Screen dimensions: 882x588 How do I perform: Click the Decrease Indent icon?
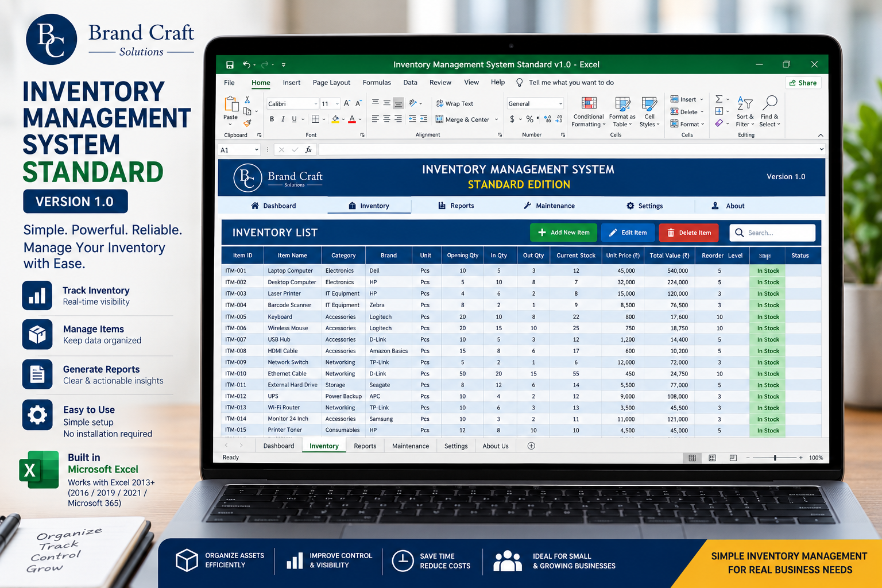(412, 119)
